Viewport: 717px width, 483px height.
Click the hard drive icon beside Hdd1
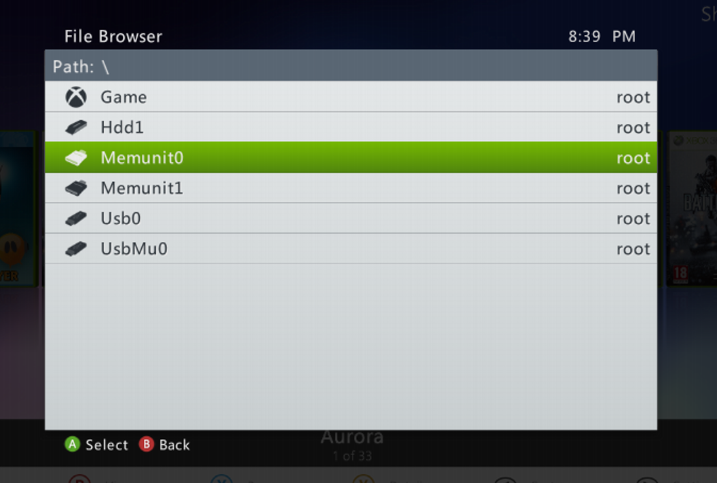pyautogui.click(x=76, y=127)
